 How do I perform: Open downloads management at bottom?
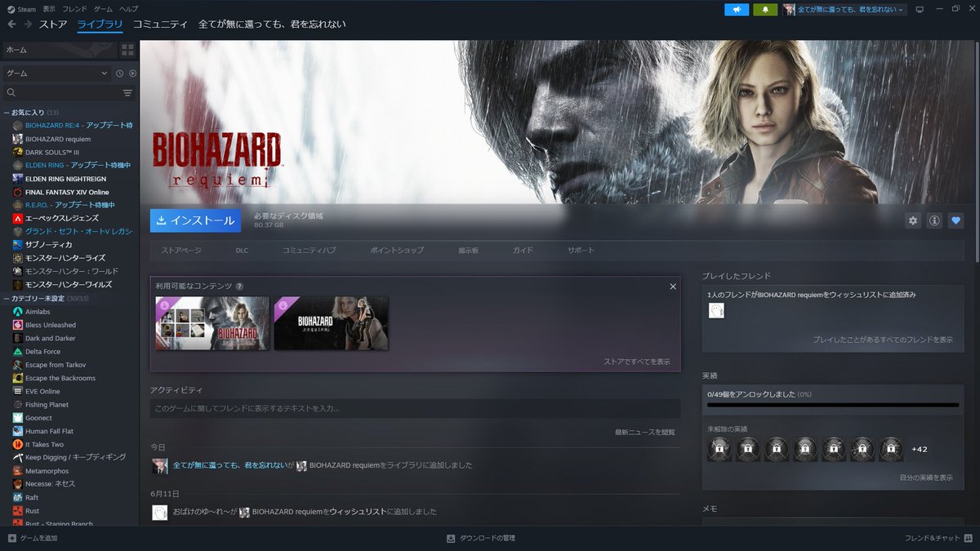click(x=480, y=538)
